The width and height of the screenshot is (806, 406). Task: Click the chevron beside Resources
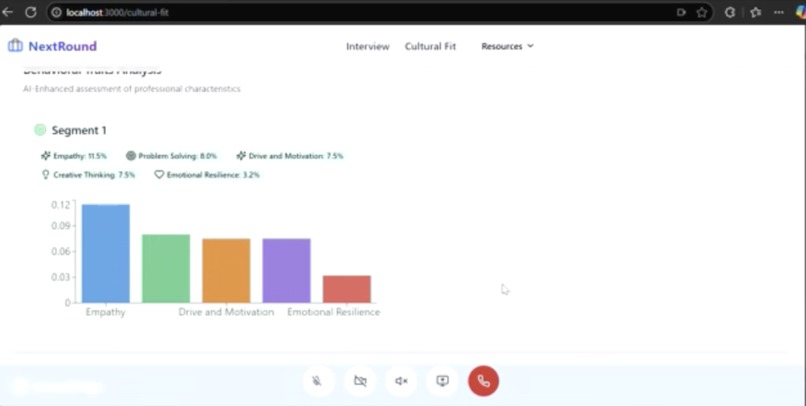point(530,46)
